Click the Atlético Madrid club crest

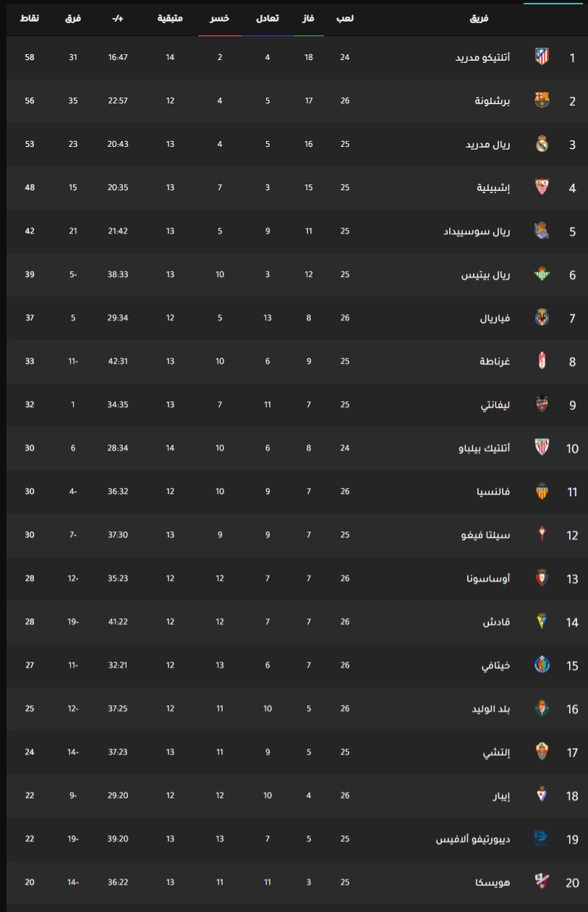tap(542, 57)
